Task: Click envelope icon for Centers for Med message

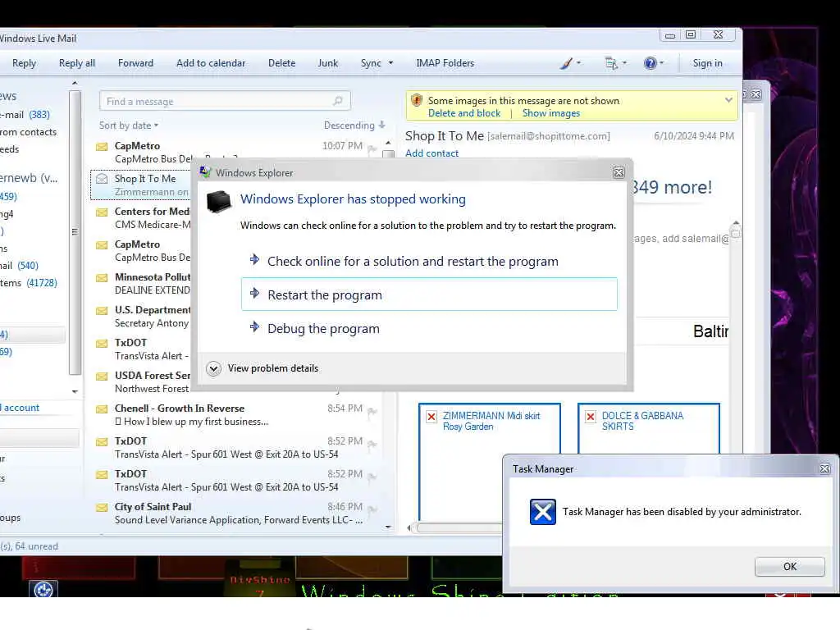Action: [102, 212]
